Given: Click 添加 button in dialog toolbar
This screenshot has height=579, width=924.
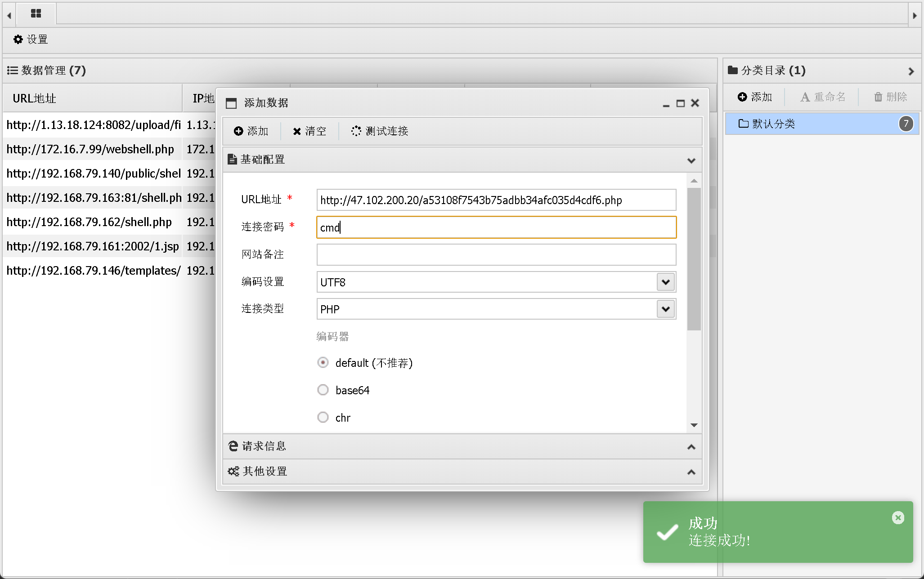Looking at the screenshot, I should 251,131.
